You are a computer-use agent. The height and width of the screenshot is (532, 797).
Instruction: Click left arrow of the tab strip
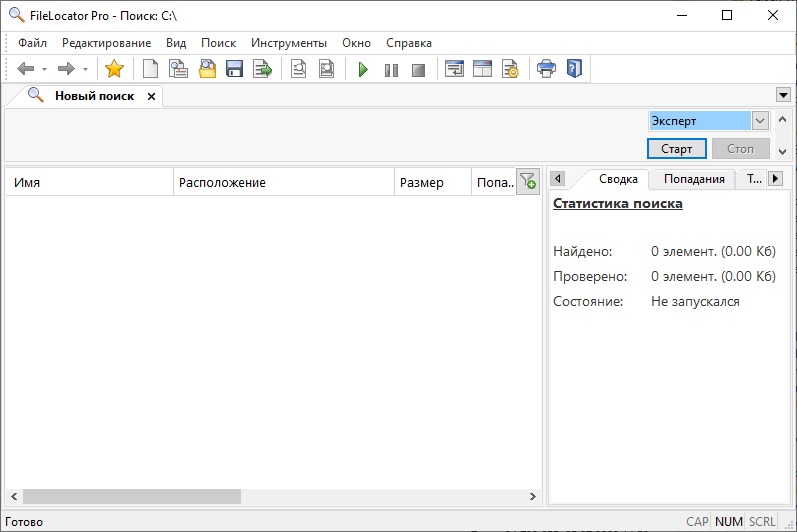click(558, 179)
